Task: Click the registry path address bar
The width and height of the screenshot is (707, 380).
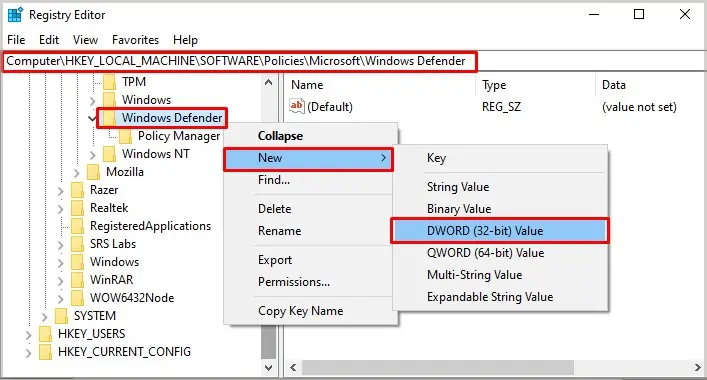Action: tap(354, 61)
